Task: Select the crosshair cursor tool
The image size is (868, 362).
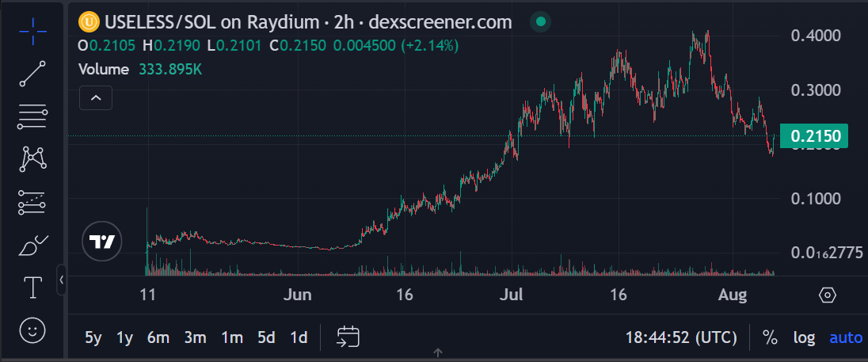Action: [32, 31]
